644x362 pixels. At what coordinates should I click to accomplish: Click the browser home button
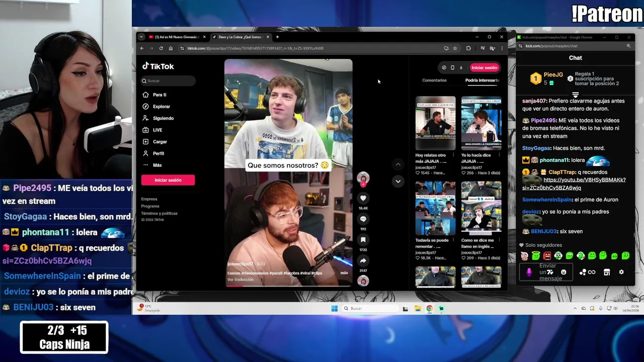[171, 48]
